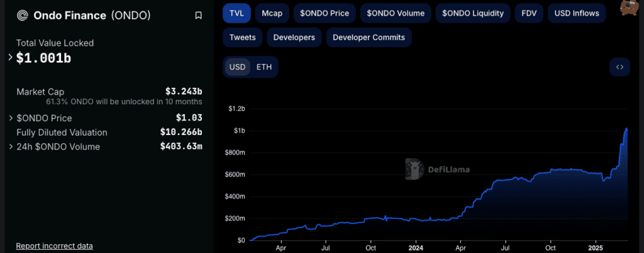The height and width of the screenshot is (253, 644).
Task: Open the embed code icon button
Action: click(x=619, y=67)
